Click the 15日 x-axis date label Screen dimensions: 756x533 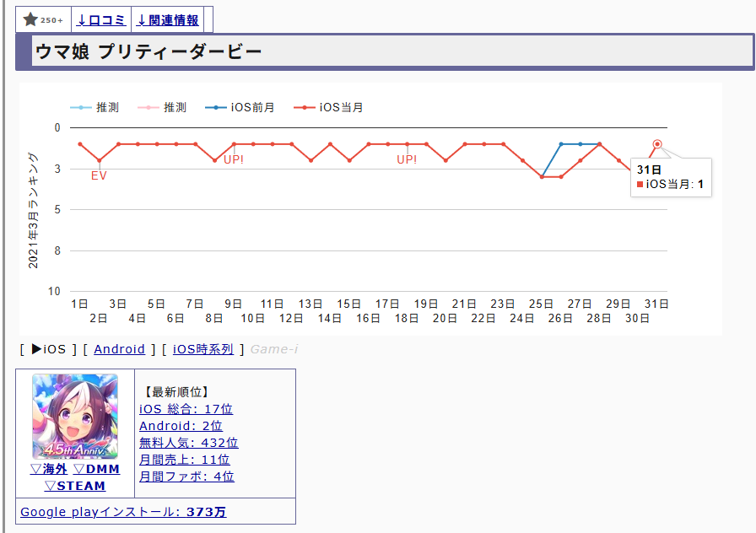tap(349, 304)
